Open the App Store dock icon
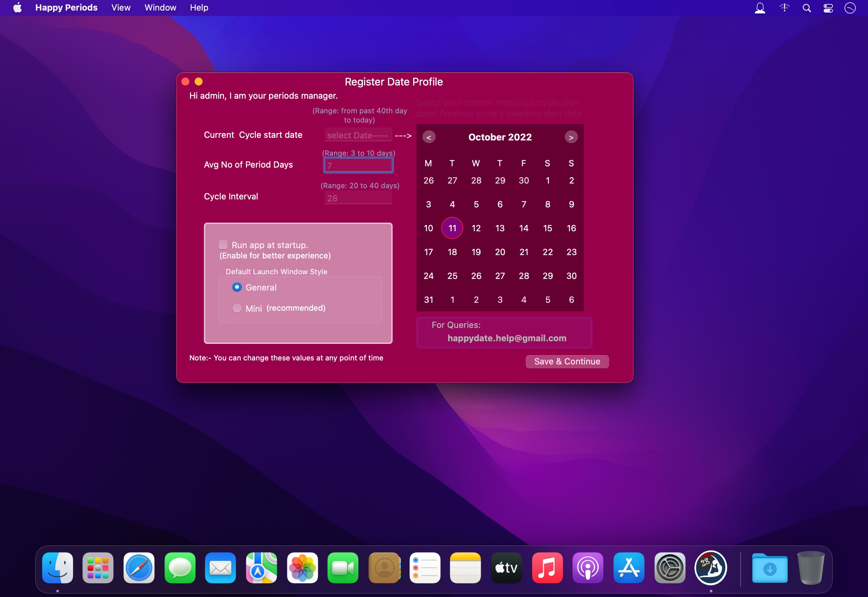 628,568
